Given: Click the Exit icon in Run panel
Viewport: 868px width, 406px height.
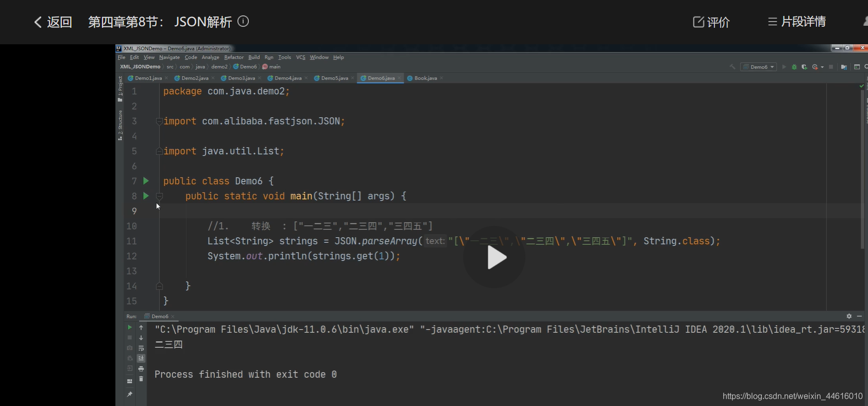Looking at the screenshot, I should click(x=129, y=368).
